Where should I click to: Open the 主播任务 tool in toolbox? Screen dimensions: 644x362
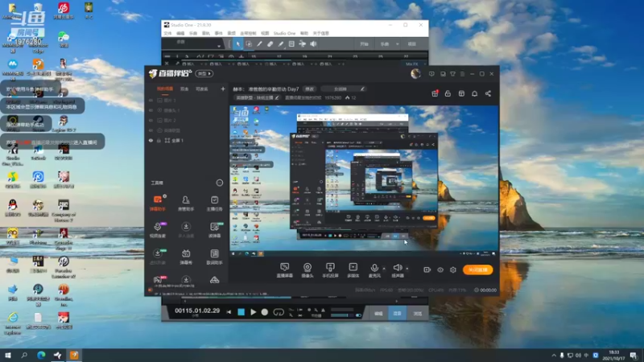pos(214,203)
